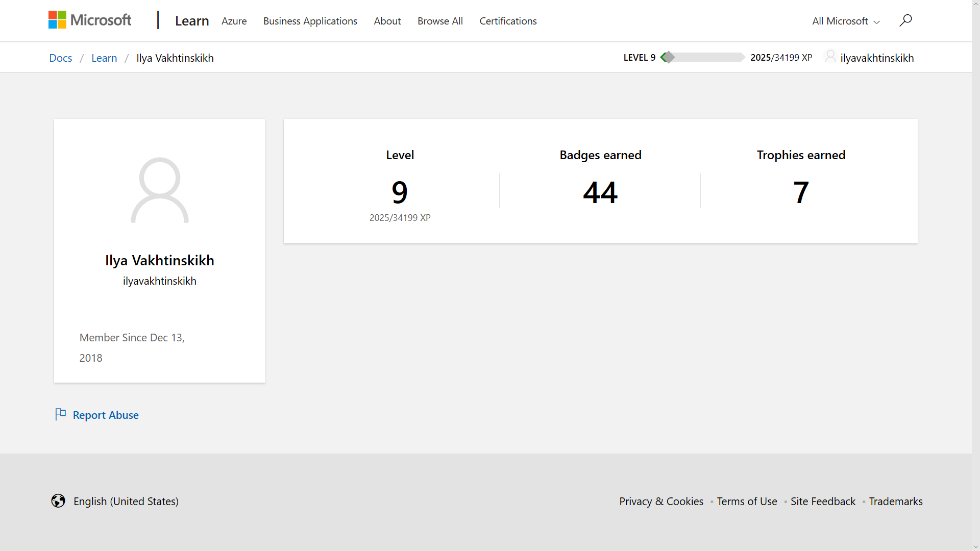Viewport: 980px width, 551px height.
Task: Switch to the Azure tab
Action: (x=234, y=21)
